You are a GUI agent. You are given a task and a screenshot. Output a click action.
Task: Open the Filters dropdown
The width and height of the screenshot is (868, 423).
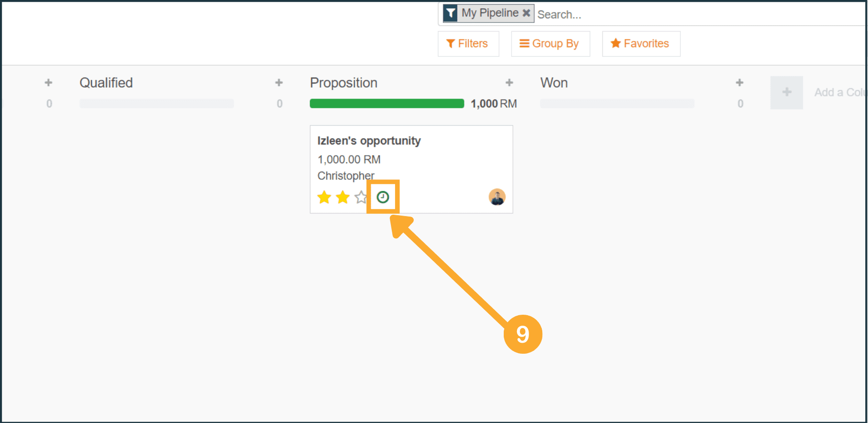click(468, 44)
